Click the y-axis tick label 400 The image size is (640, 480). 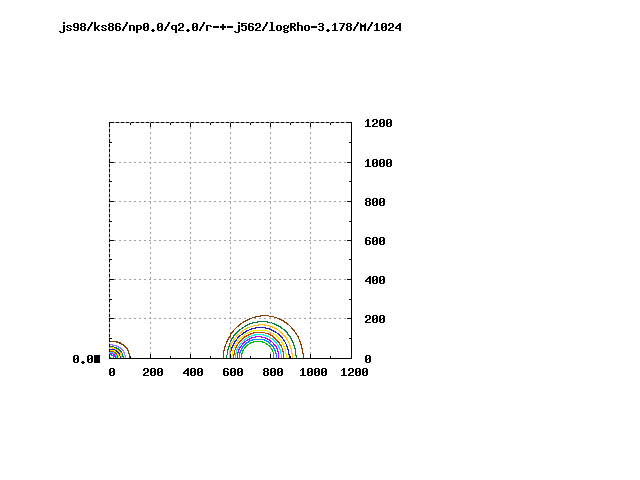tap(375, 280)
